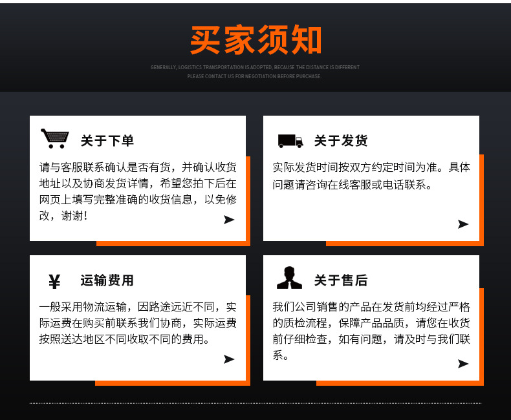Image resolution: width=511 pixels, height=420 pixels.
Task: Click the order confirmation paragraph starting 请与客服联系
Action: click(x=138, y=191)
